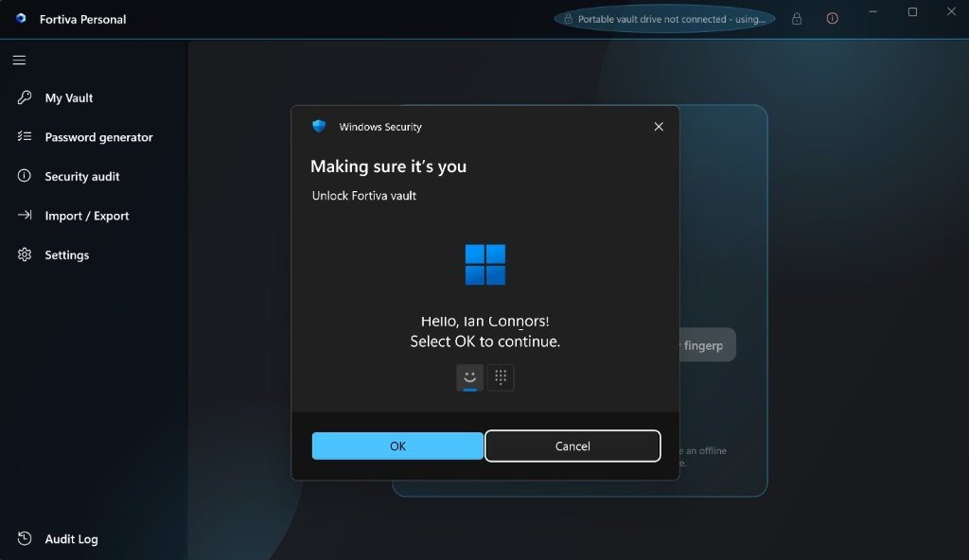This screenshot has height=560, width=969.
Task: Click the Audit Log history icon
Action: coord(24,538)
